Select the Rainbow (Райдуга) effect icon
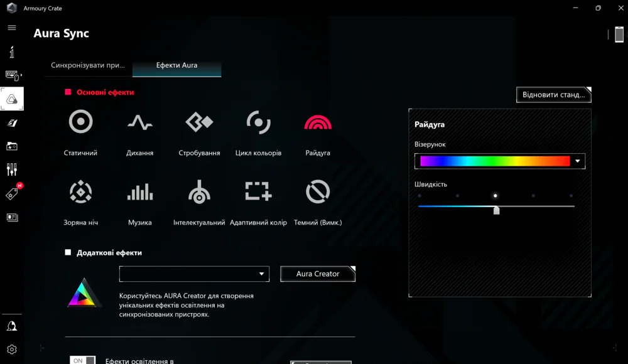This screenshot has height=364, width=628. pos(318,122)
